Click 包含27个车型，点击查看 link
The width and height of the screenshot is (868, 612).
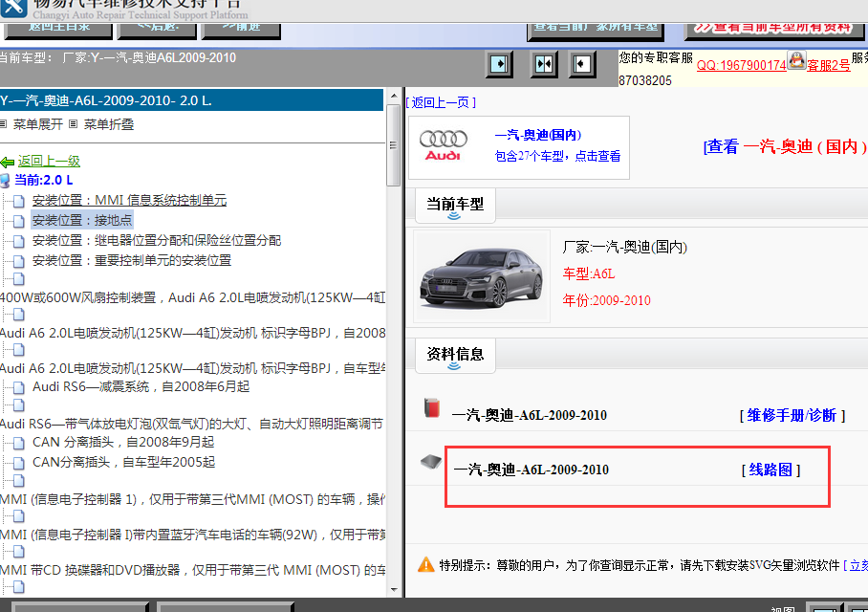coord(557,156)
